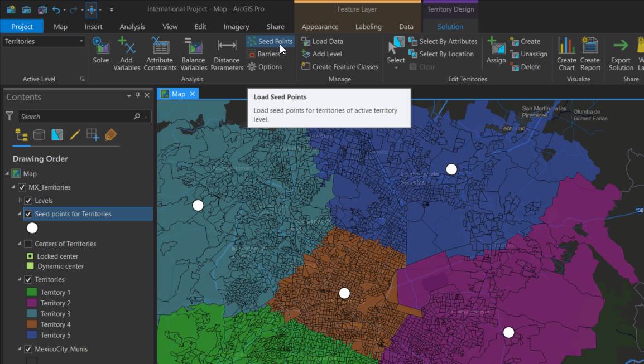This screenshot has height=364, width=644.
Task: Open Attribute Constraints tool
Action: (160, 54)
